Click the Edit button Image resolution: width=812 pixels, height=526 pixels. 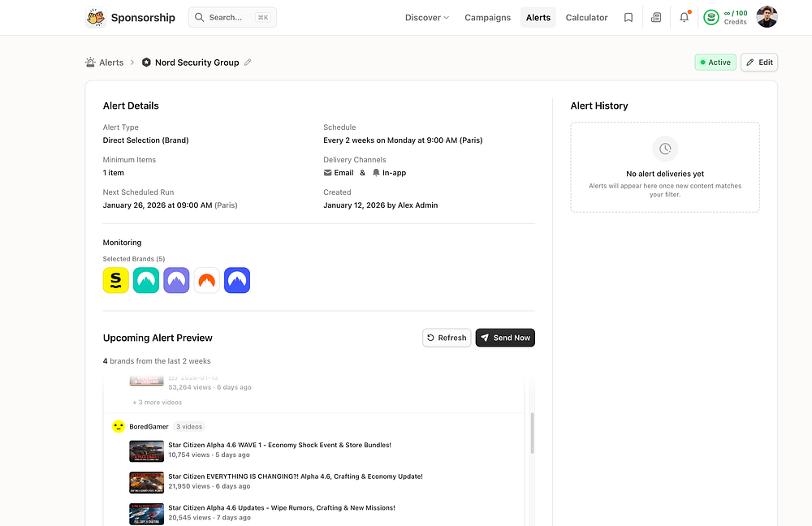(759, 63)
